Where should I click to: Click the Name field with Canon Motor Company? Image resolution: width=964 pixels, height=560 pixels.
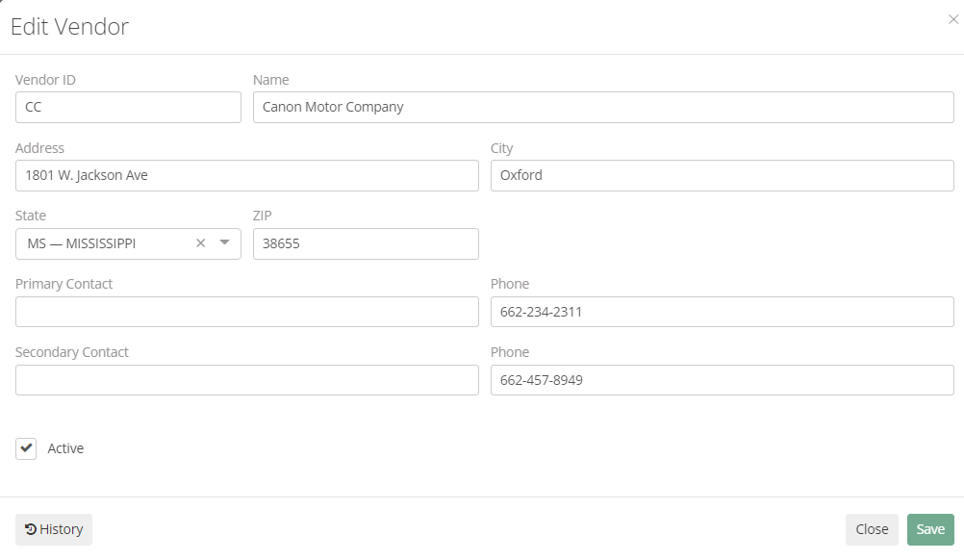[x=602, y=107]
